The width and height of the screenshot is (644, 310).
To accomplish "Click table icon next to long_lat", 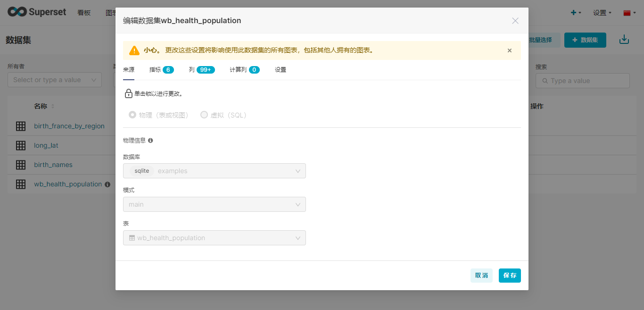I will click(21, 145).
